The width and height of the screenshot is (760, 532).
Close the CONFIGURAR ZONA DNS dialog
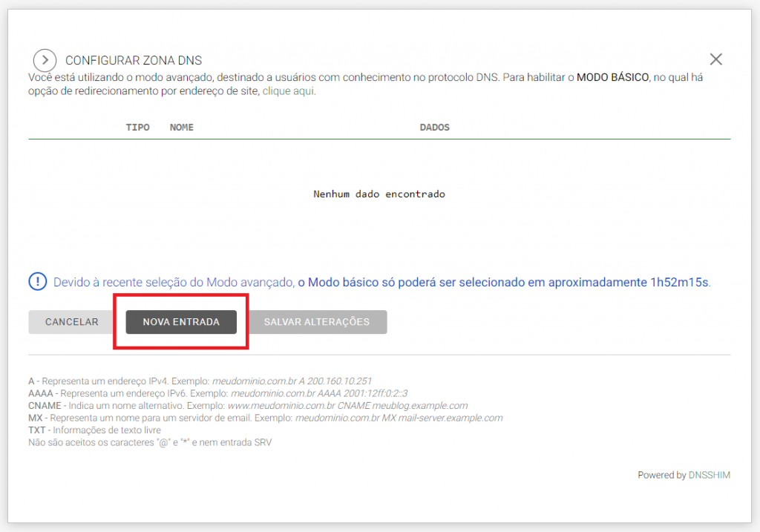tap(715, 59)
